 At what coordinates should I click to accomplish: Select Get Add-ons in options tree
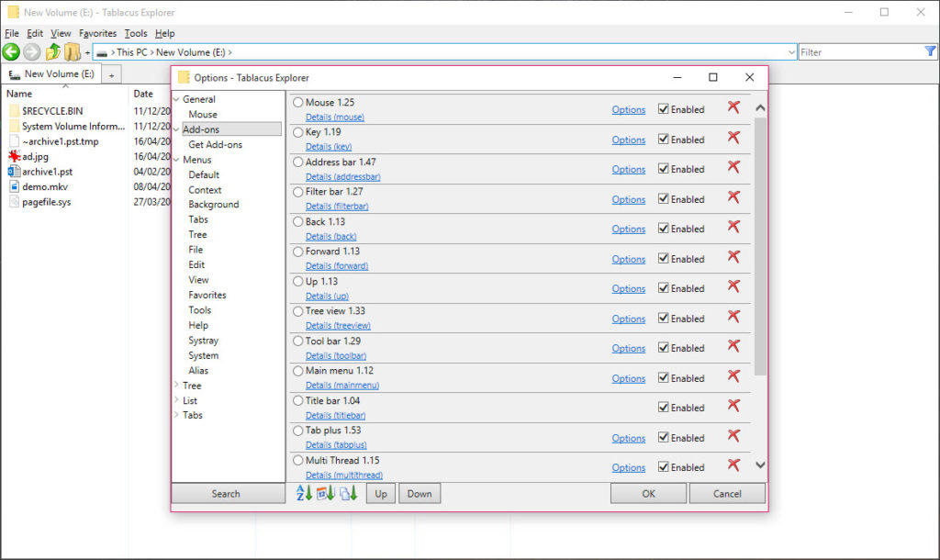coord(215,144)
